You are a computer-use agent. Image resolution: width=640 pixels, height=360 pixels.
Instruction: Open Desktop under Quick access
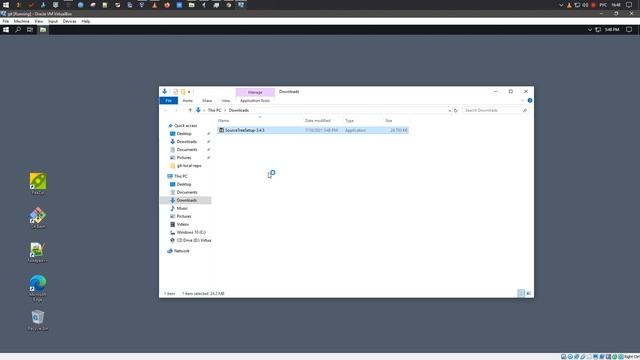pos(184,133)
